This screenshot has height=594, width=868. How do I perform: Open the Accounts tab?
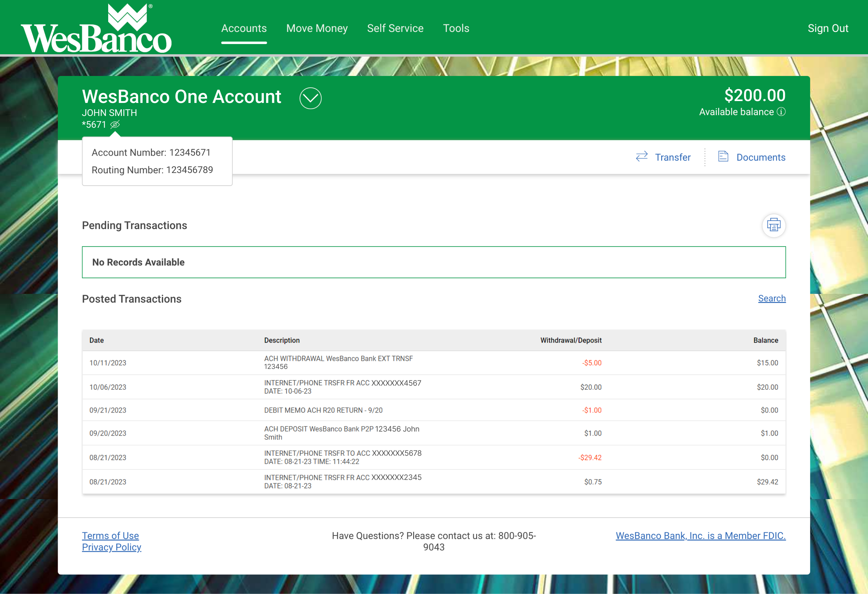click(244, 29)
